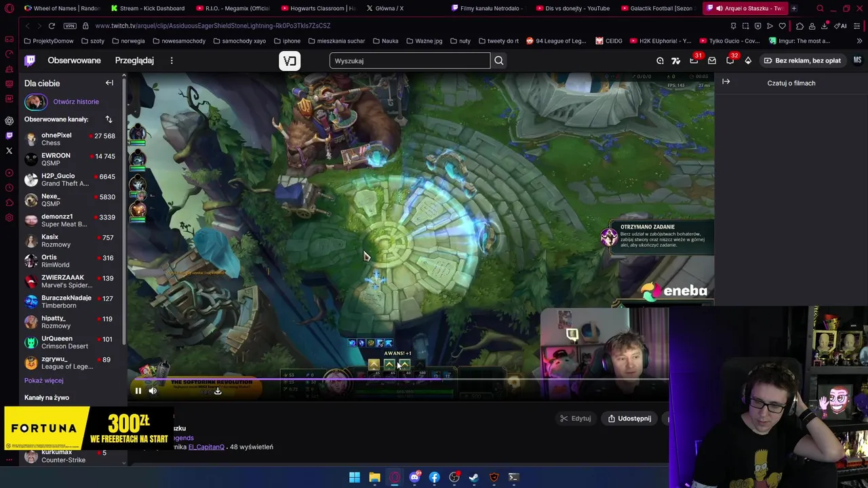Open the ProjektyDomow bookmarks folder
Viewport: 868px width, 488px height.
(48, 41)
